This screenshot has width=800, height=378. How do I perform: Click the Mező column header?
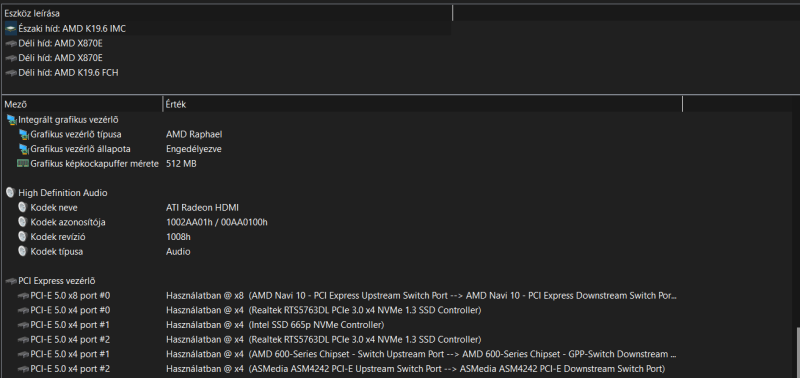(x=82, y=105)
